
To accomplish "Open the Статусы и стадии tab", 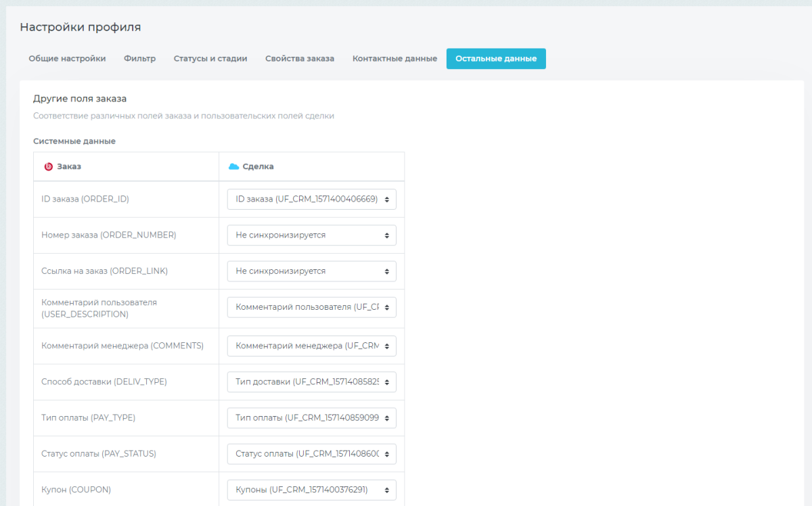I will tap(210, 59).
